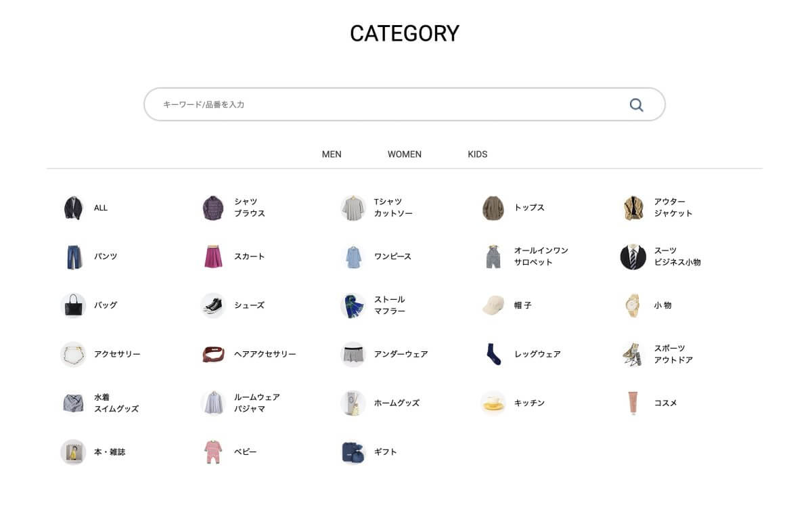Select the navy socks レッグウェア icon
812x509 pixels.
coord(493,354)
